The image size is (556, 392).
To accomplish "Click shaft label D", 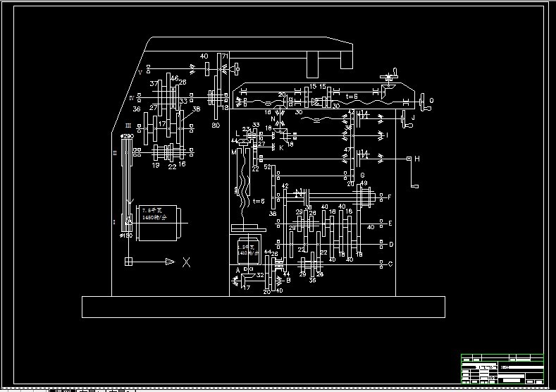I will pos(391,245).
